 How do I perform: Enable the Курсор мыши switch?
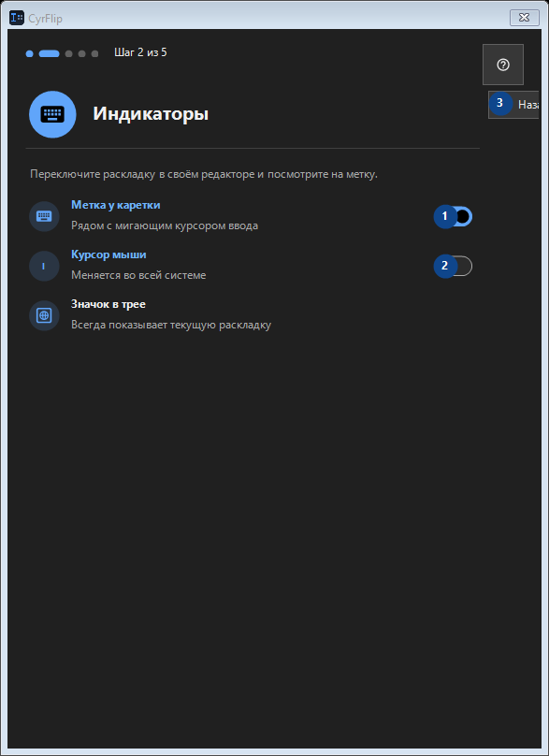453,266
